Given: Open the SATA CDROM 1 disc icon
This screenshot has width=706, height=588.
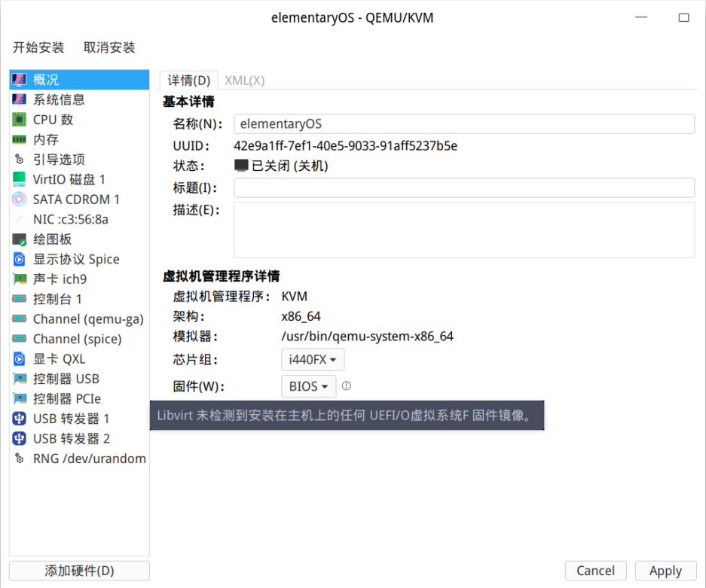Looking at the screenshot, I should (x=19, y=200).
